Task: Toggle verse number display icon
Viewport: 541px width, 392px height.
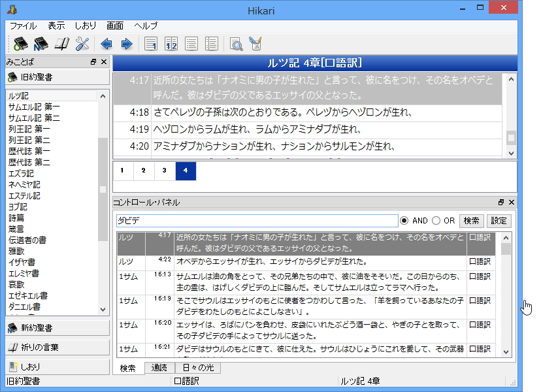Action: pos(152,44)
